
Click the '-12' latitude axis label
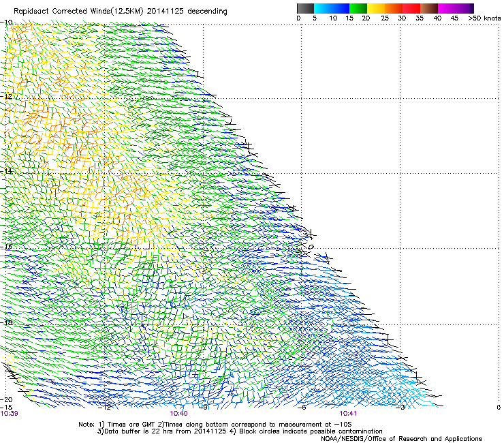point(6,97)
